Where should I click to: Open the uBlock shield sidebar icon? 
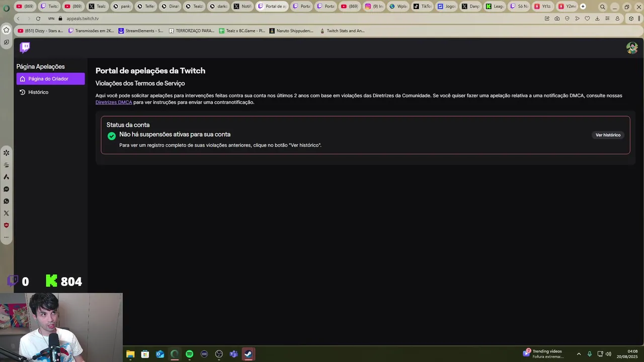click(7, 225)
